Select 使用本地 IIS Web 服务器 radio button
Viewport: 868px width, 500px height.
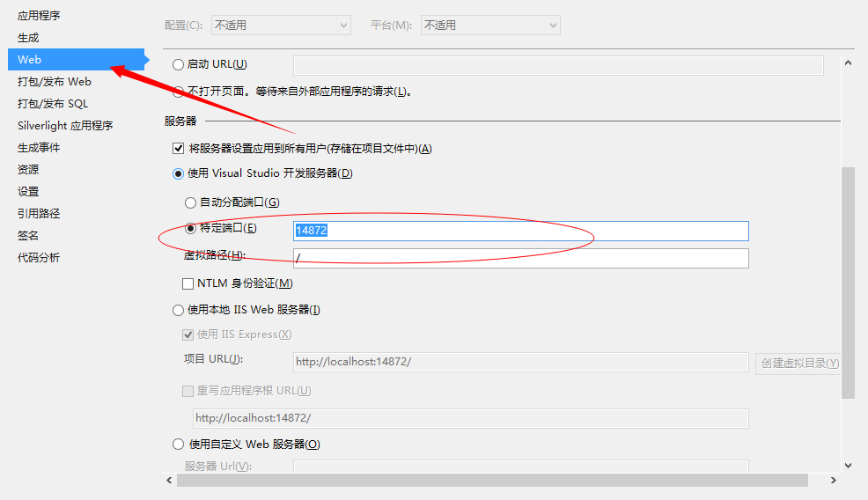click(178, 310)
